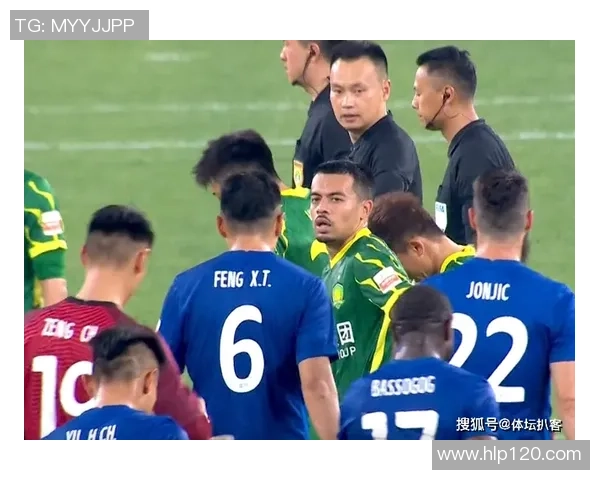This screenshot has width=600, height=480.
Task: Click the BASSOGOG jersey name
Action: pos(403,386)
